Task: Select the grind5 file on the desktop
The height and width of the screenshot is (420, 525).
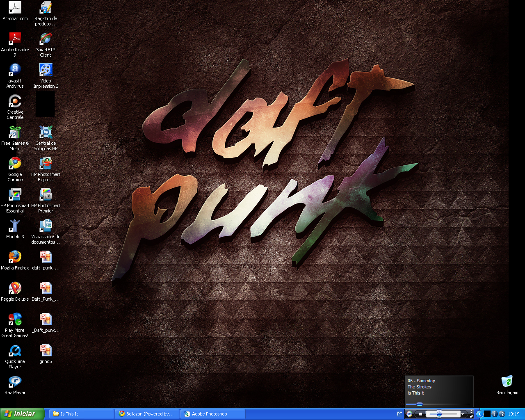Action: (46, 351)
